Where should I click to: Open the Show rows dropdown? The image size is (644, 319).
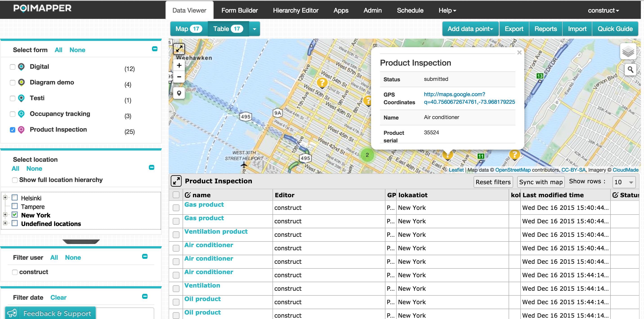click(624, 182)
